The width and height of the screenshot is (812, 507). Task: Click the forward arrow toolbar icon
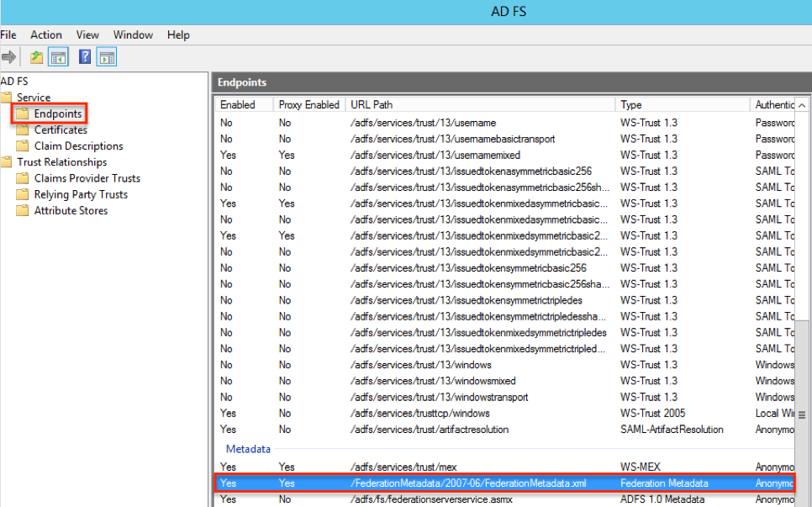8,57
